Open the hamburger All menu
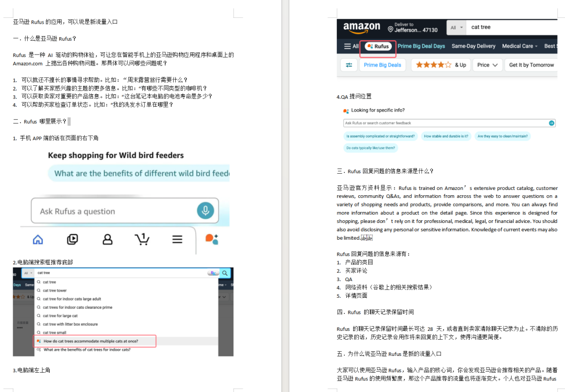The width and height of the screenshot is (565, 392). pos(349,46)
